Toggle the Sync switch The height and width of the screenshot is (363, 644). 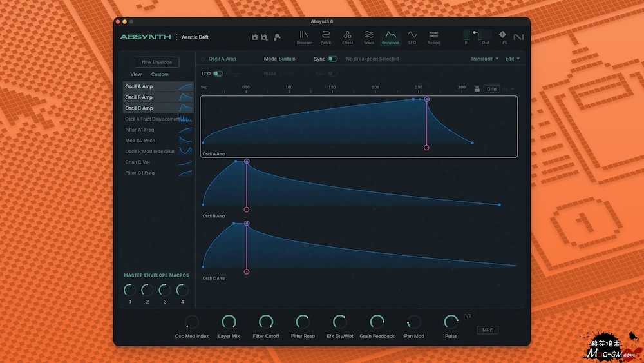coord(332,59)
